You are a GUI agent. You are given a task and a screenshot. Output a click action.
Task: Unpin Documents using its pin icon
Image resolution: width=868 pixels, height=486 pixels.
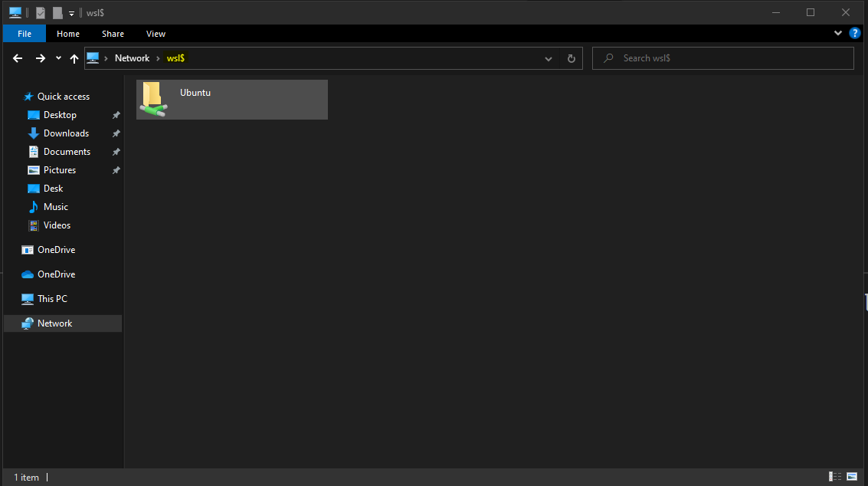point(116,152)
